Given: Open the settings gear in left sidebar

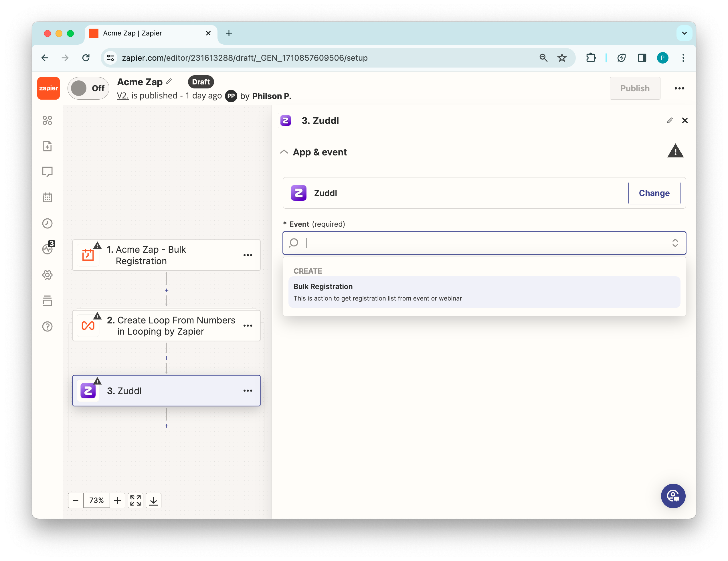Looking at the screenshot, I should [47, 275].
